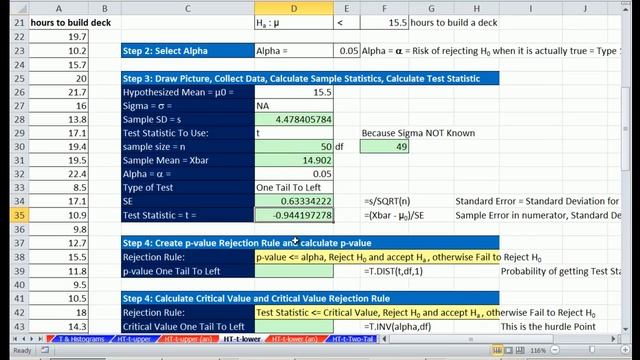
Task: Click the 116% zoom level
Action: click(538, 350)
